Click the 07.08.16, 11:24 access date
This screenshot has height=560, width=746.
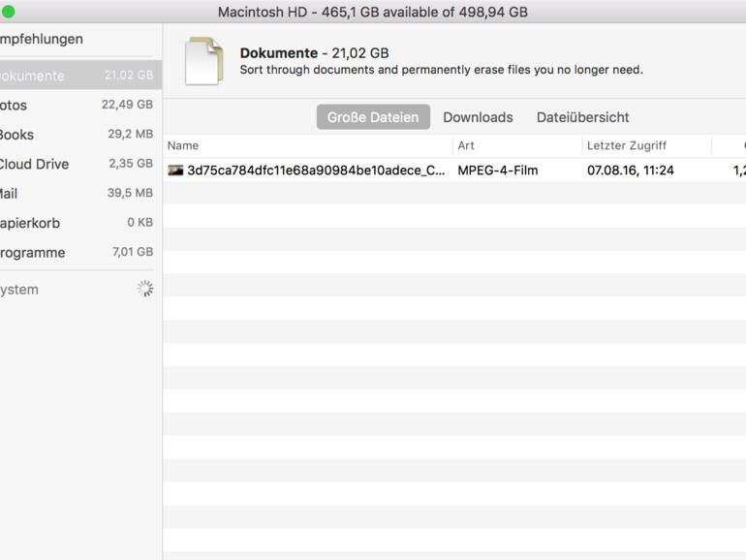631,171
